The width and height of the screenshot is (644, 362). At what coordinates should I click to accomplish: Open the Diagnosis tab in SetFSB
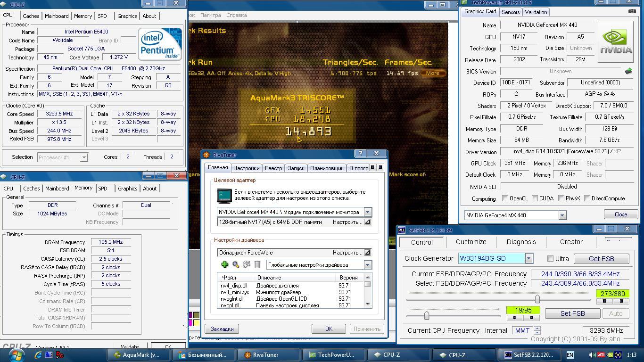pyautogui.click(x=521, y=242)
